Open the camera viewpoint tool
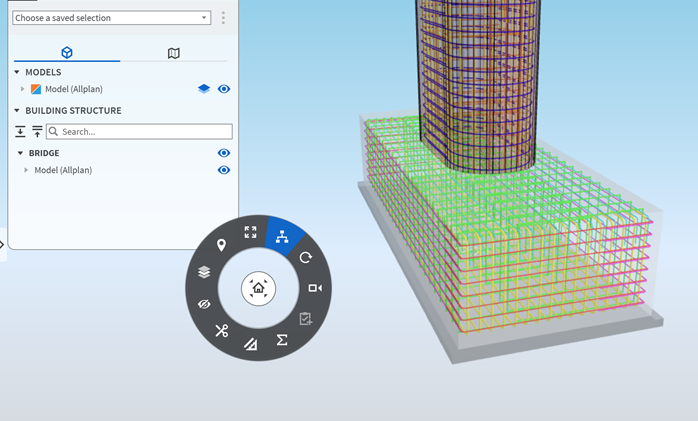The width and height of the screenshot is (698, 421). pos(315,288)
